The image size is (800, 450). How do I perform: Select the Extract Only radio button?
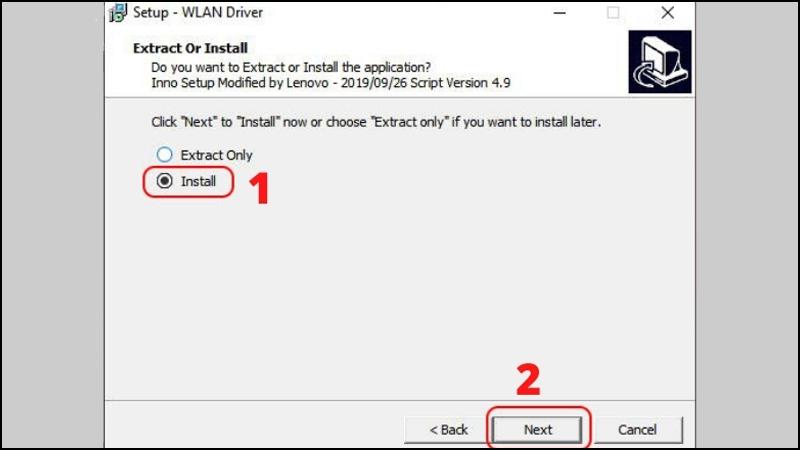pos(164,155)
